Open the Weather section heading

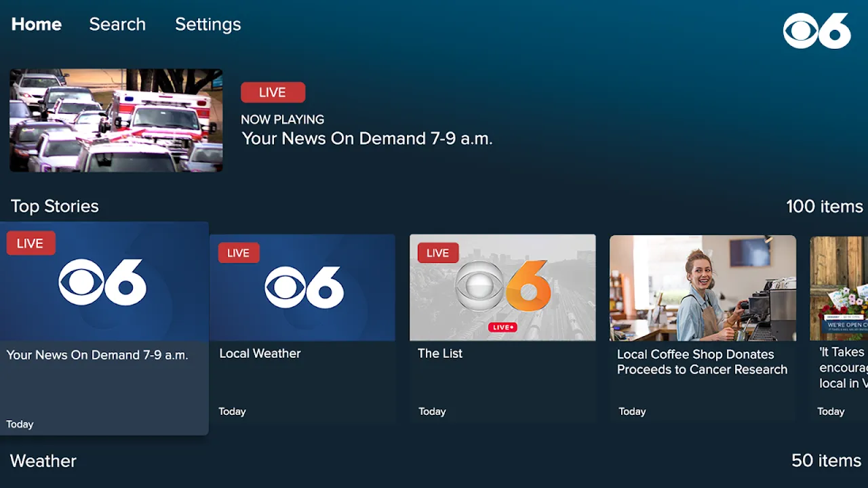[43, 461]
